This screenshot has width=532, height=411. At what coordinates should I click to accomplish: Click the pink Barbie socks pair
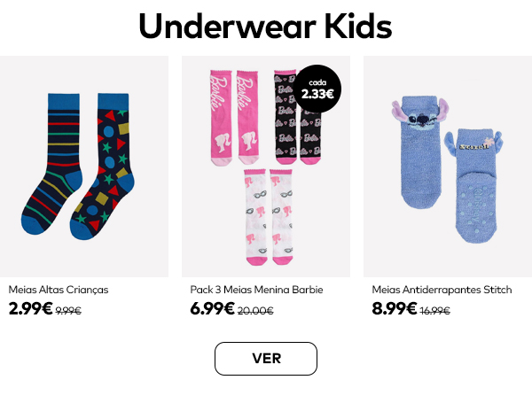(x=234, y=118)
